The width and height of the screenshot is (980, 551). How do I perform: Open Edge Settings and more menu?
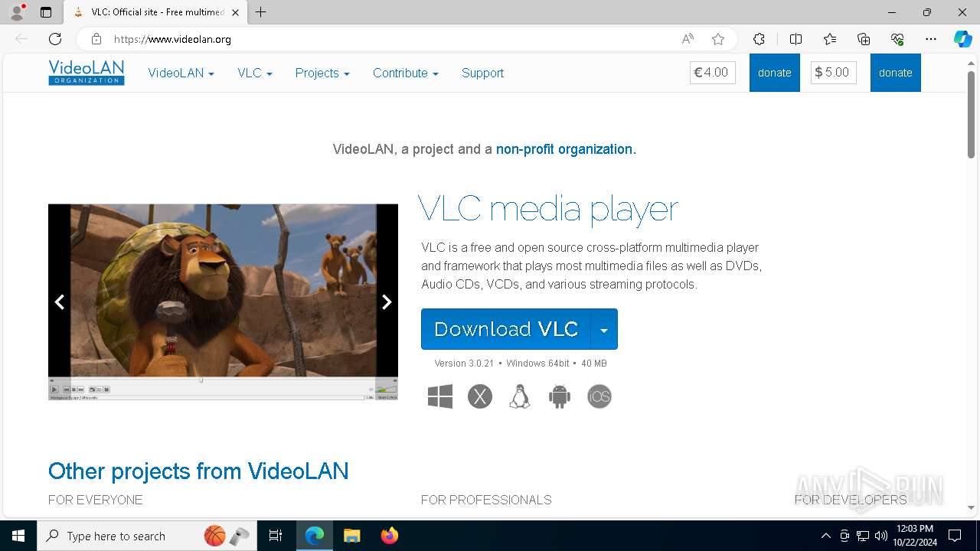931,39
